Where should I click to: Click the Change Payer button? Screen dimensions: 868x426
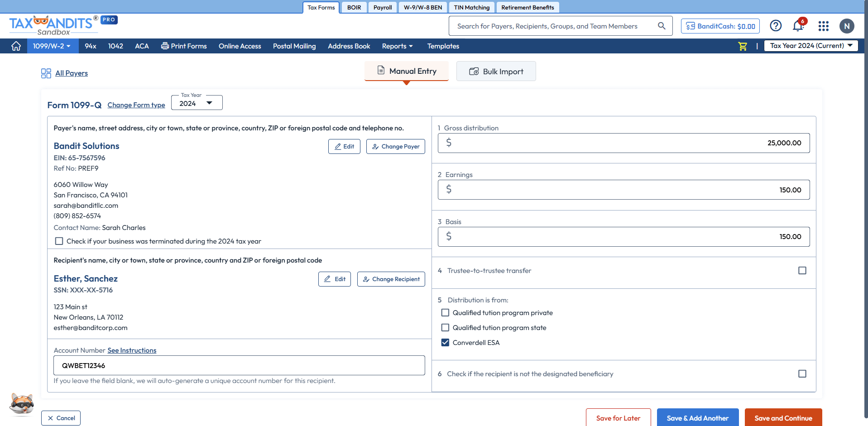coord(396,146)
